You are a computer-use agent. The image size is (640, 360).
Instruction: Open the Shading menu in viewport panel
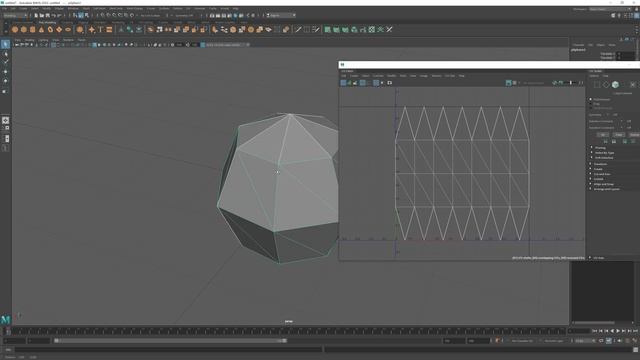coord(29,40)
